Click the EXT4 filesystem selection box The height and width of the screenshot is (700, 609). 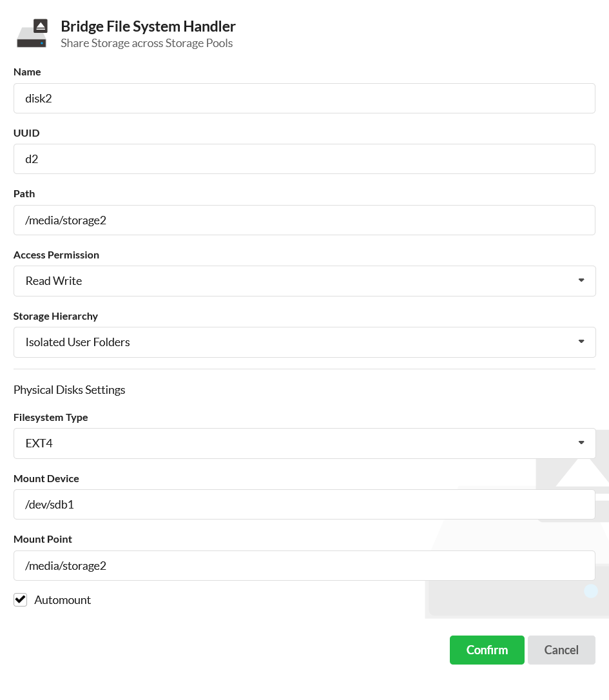click(304, 443)
